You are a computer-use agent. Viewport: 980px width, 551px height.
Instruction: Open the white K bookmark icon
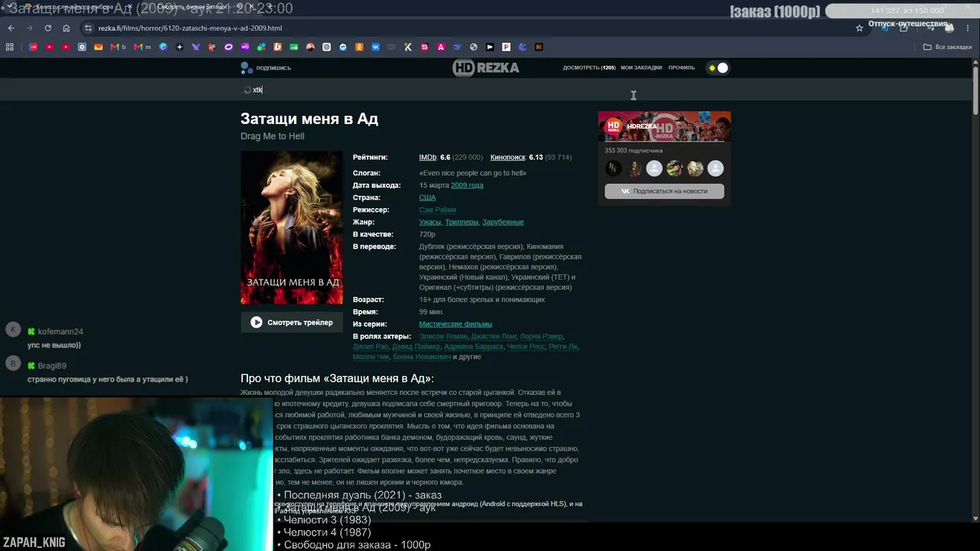click(408, 47)
